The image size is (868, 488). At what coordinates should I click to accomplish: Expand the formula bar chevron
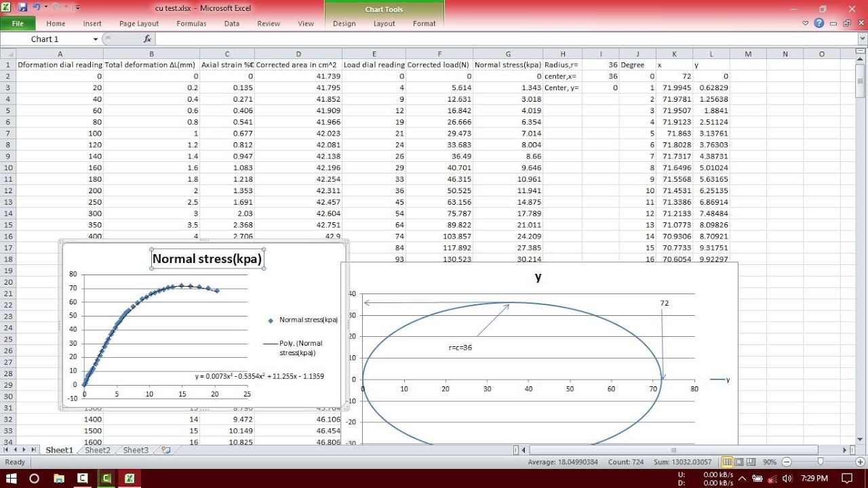coord(862,39)
